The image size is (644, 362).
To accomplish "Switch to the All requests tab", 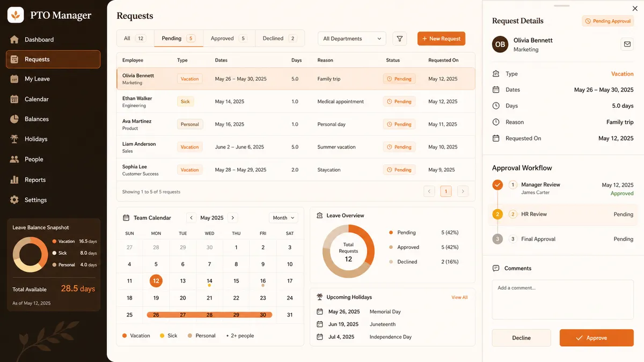I will (135, 39).
